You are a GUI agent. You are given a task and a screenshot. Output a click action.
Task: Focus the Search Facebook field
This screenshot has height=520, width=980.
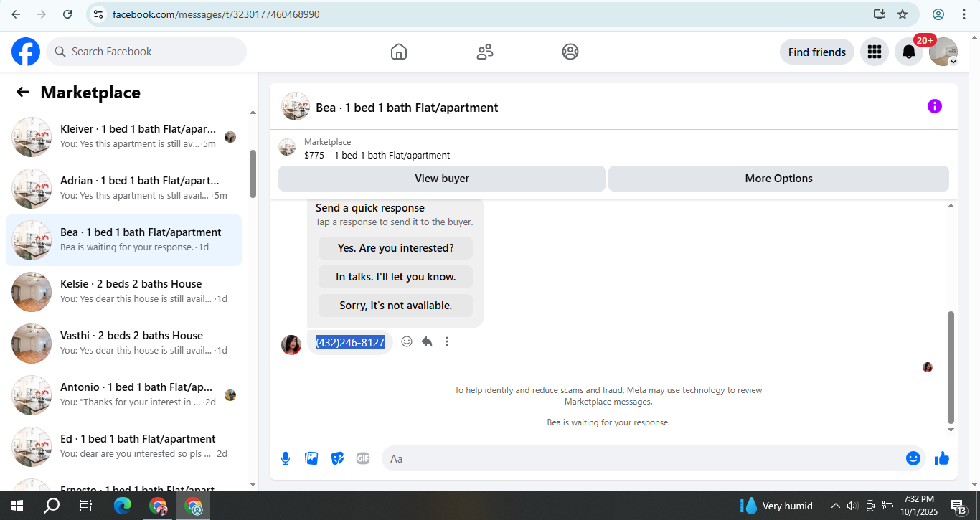tap(146, 52)
